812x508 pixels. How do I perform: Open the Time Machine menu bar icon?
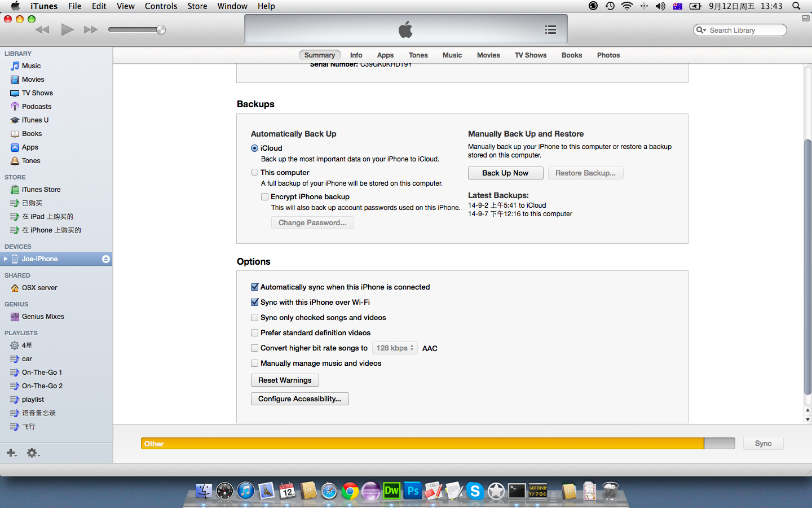(610, 6)
